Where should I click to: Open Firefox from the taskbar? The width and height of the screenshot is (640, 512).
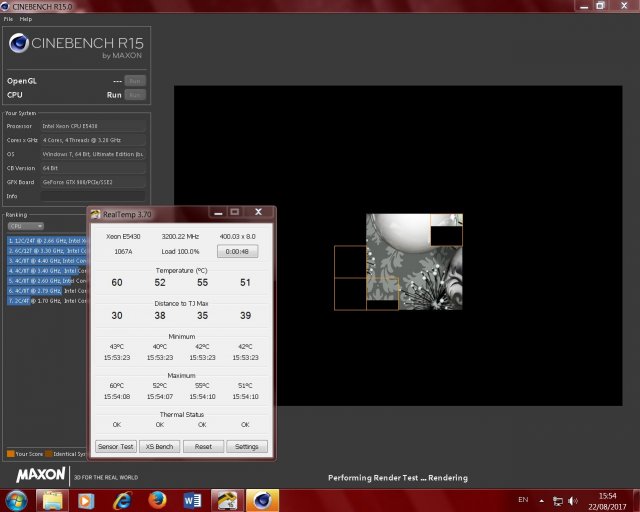(157, 499)
